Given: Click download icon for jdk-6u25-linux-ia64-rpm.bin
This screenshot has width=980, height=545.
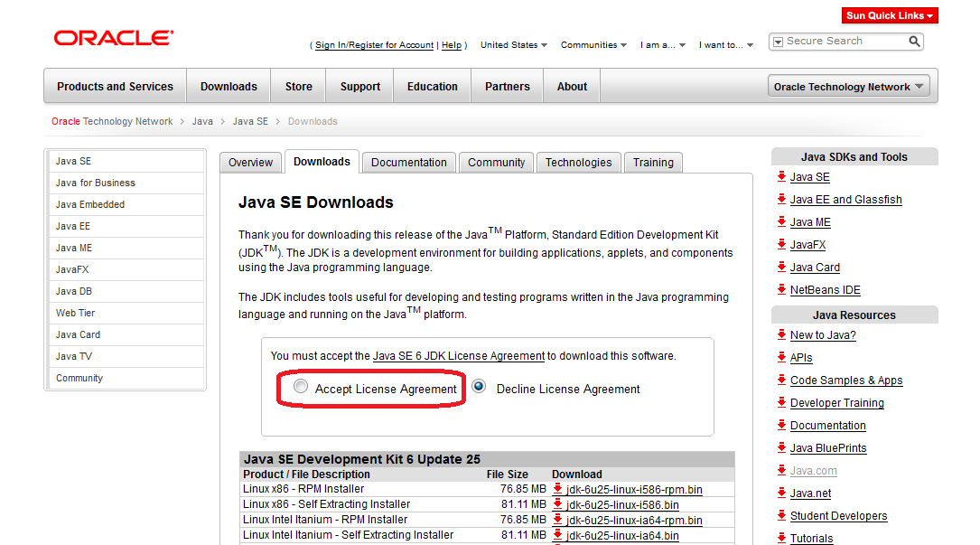Looking at the screenshot, I should 557,520.
